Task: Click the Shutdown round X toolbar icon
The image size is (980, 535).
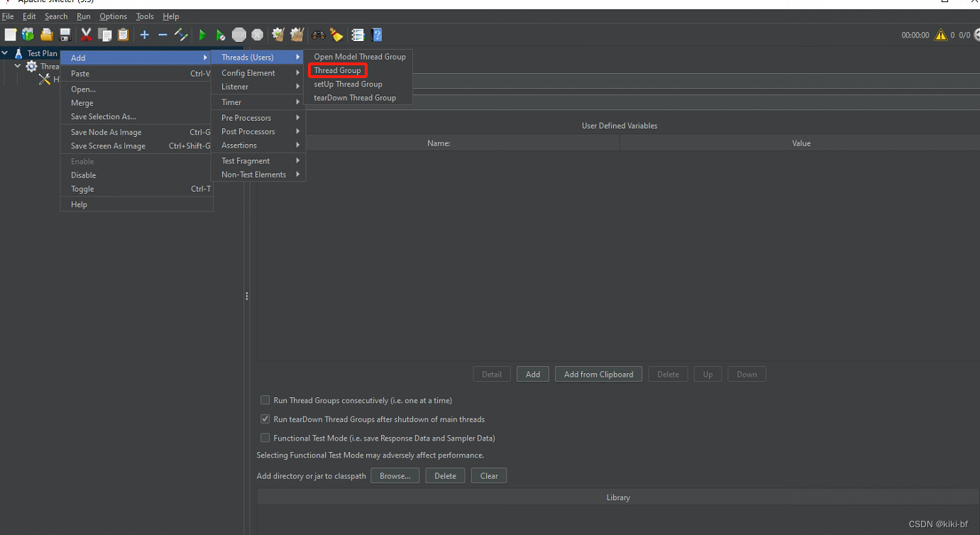Action: tap(257, 35)
